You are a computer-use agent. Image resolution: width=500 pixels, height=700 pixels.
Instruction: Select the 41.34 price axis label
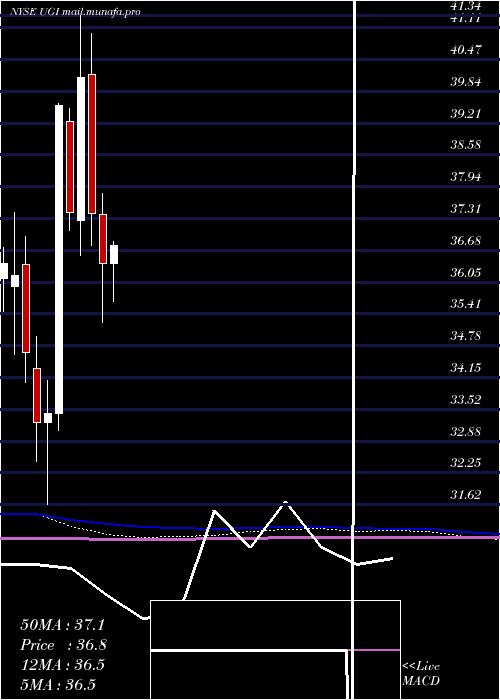point(467,5)
